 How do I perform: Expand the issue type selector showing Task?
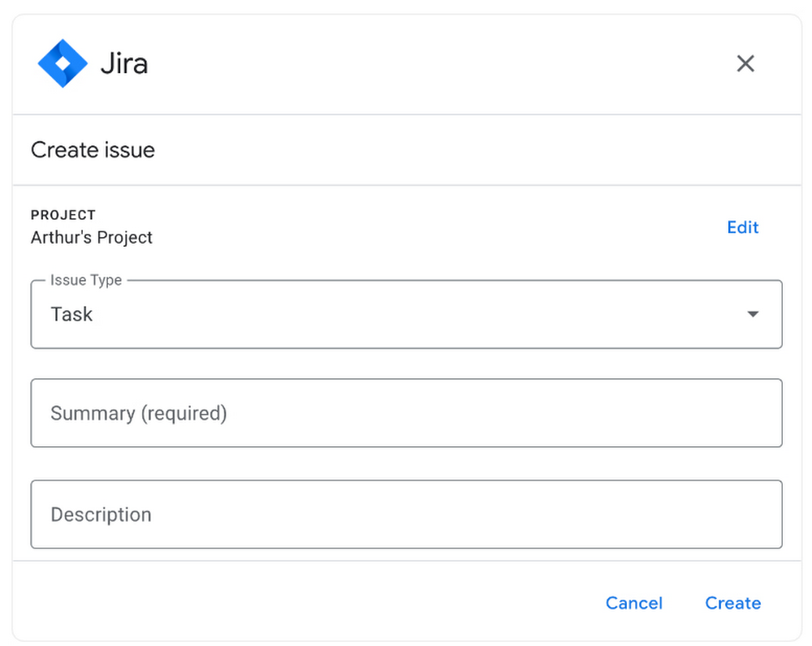(x=406, y=314)
